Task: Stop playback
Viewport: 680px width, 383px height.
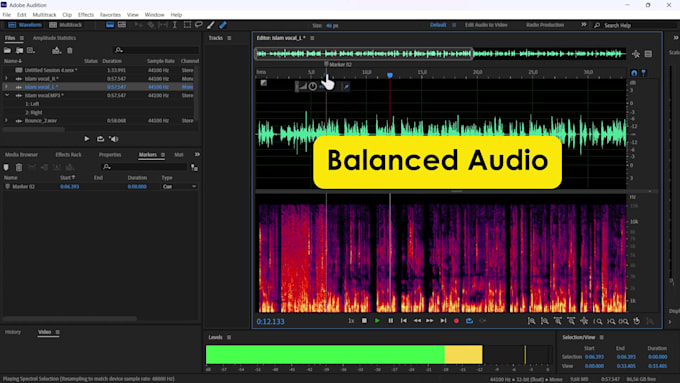Action: [364, 321]
